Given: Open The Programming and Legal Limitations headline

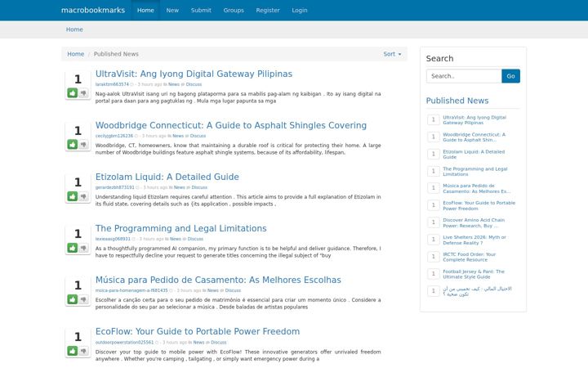Looking at the screenshot, I should [180, 228].
